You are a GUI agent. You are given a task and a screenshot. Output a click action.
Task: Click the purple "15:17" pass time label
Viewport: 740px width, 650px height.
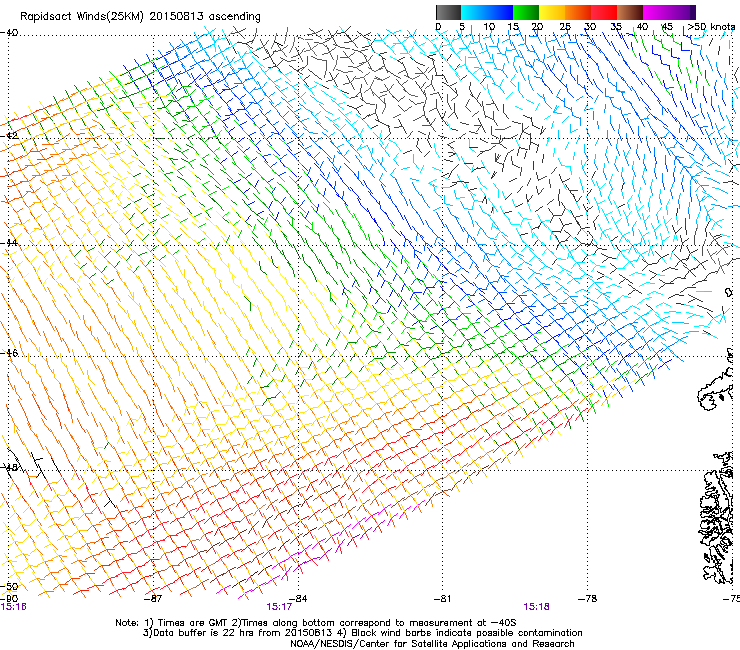click(279, 607)
